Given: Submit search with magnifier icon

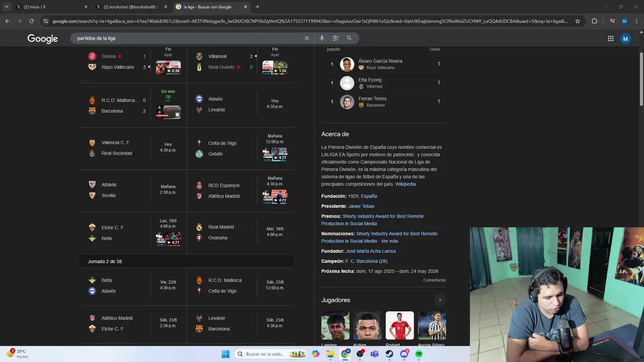Looking at the screenshot, I should pos(349,38).
